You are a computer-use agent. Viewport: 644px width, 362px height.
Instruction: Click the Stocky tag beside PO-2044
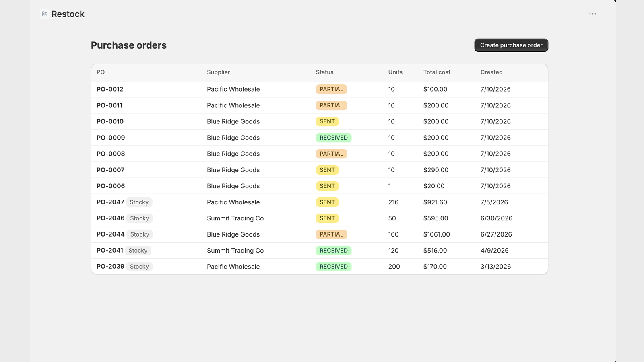click(140, 234)
